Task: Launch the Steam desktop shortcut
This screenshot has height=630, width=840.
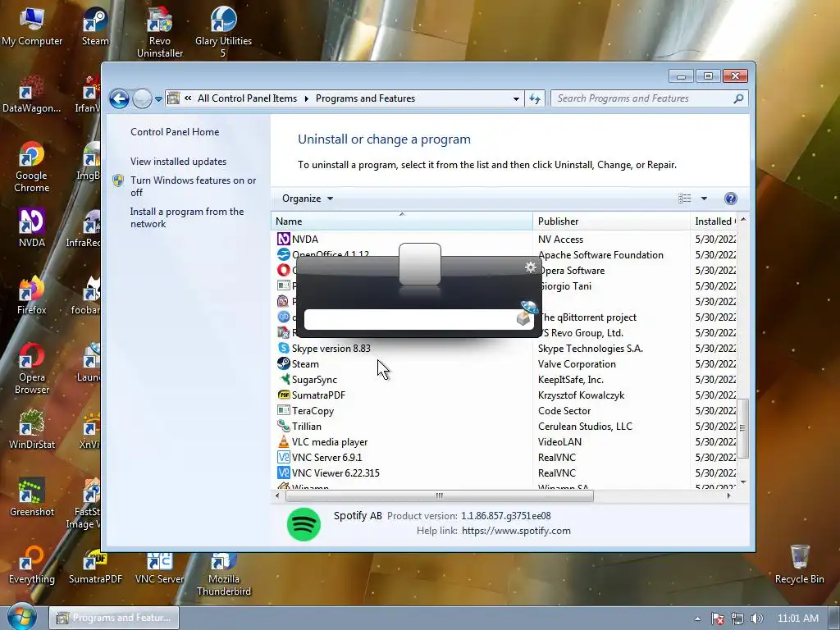Action: pyautogui.click(x=95, y=27)
